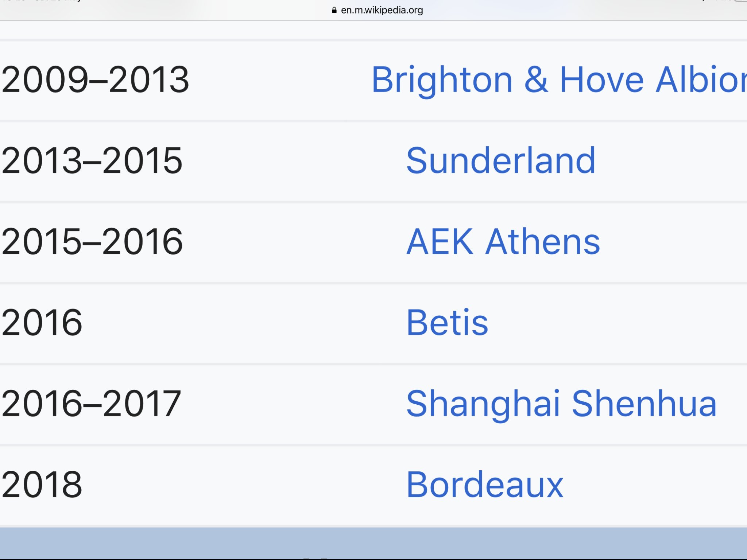747x560 pixels.
Task: Follow the AEK Athens link
Action: pos(503,241)
